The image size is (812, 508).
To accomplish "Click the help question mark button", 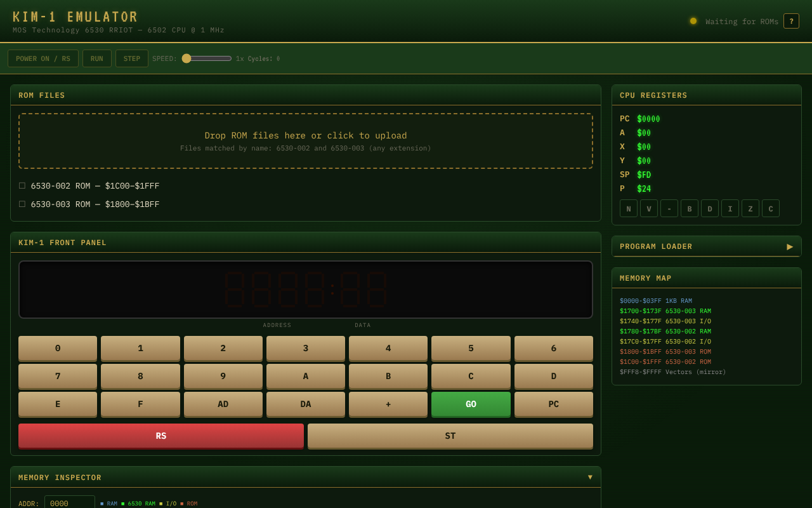I will 791,21.
